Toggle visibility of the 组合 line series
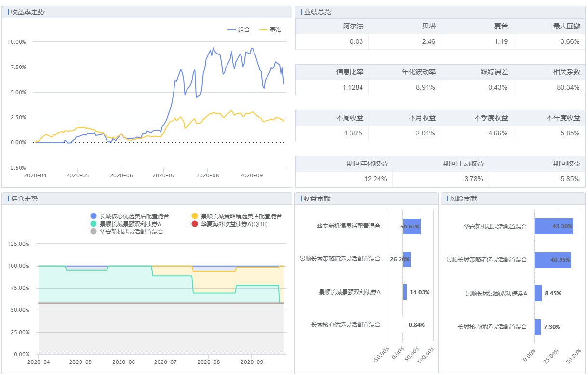Viewport: 588px width, 375px height. (240, 29)
